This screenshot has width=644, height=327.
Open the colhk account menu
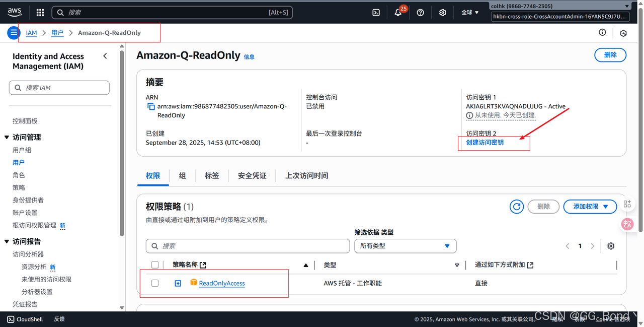point(560,6)
